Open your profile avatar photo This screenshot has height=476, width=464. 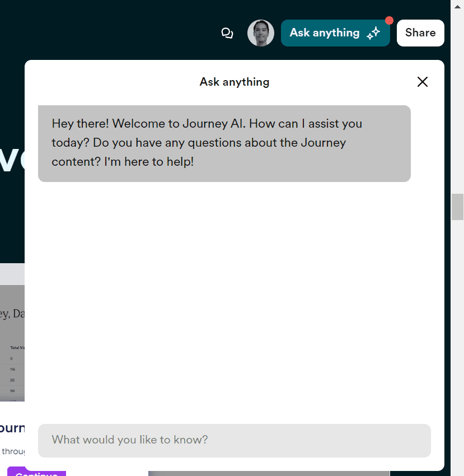260,33
